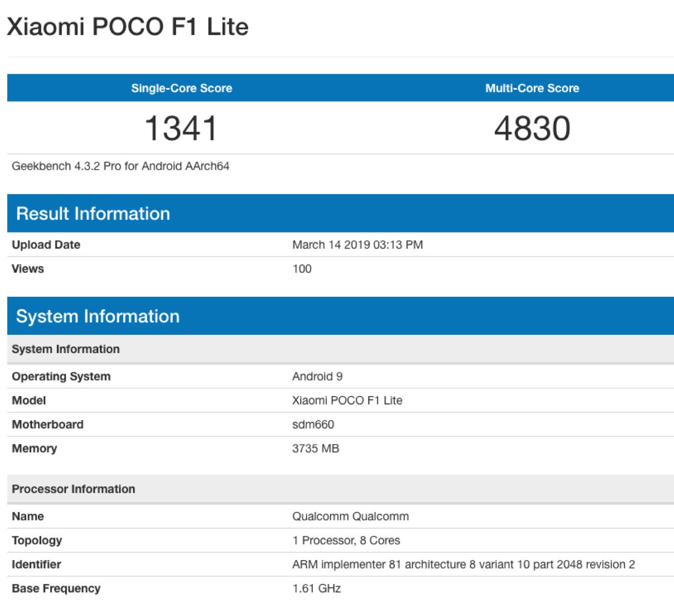
Task: Click the 3735 MB memory value
Action: click(315, 448)
